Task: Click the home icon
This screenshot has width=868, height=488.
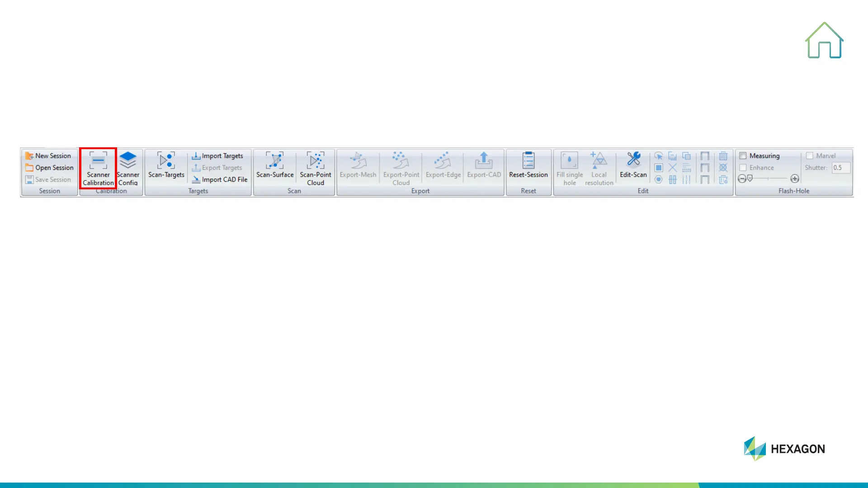Action: (824, 41)
